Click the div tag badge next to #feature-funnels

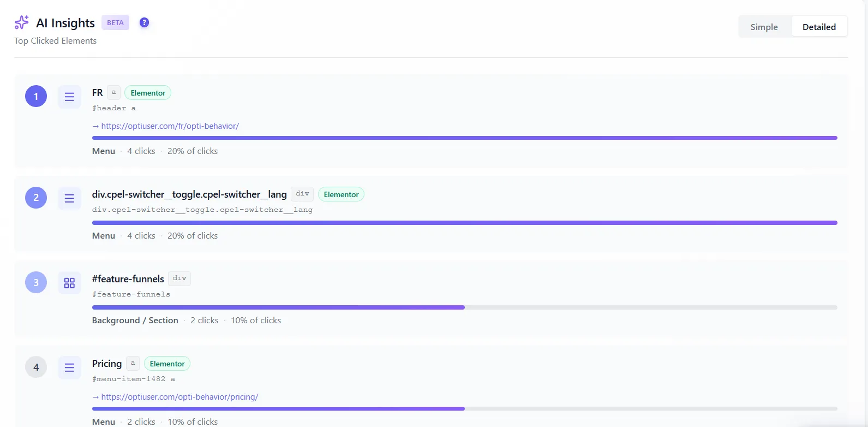click(179, 278)
